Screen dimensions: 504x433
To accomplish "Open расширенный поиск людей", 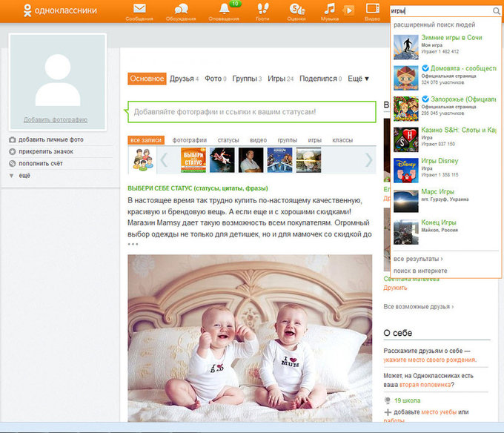I will pos(434,24).
